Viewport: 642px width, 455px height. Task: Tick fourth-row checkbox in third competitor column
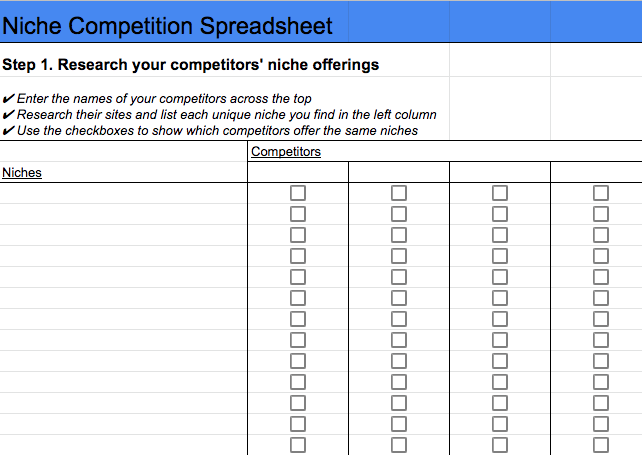point(500,256)
